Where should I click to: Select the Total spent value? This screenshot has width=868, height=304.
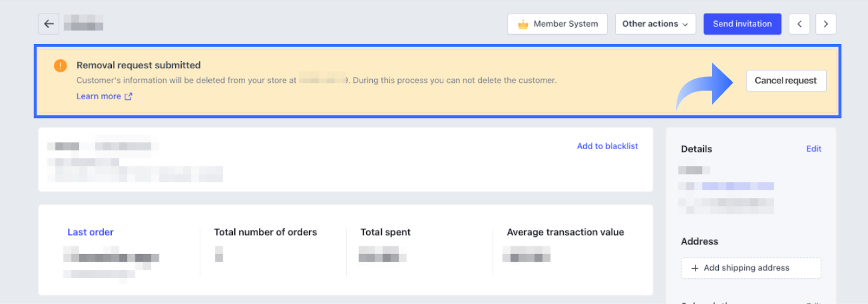point(382,254)
